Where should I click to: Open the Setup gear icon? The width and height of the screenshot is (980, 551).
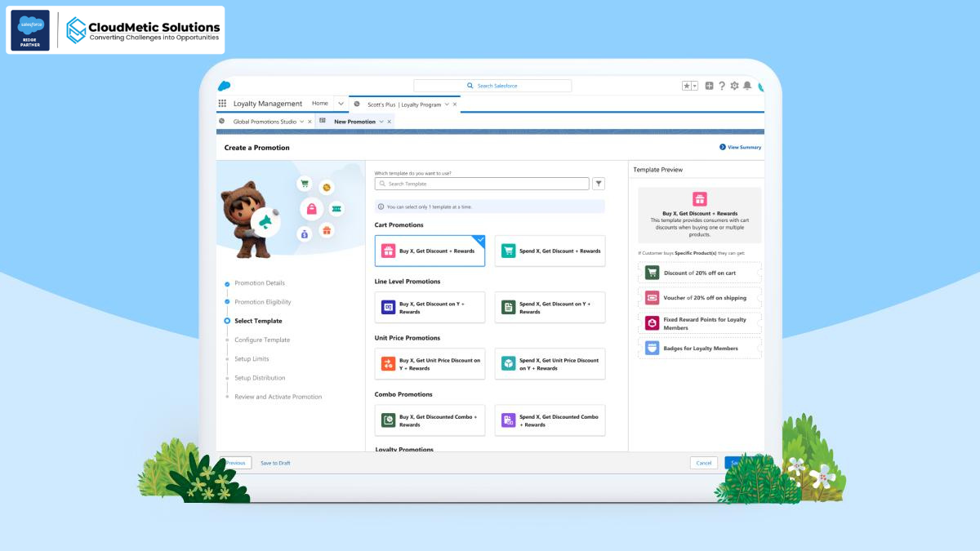point(734,86)
